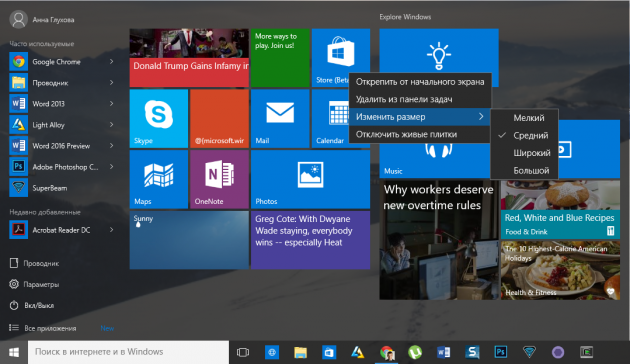Open the Mail tile

pyautogui.click(x=280, y=119)
